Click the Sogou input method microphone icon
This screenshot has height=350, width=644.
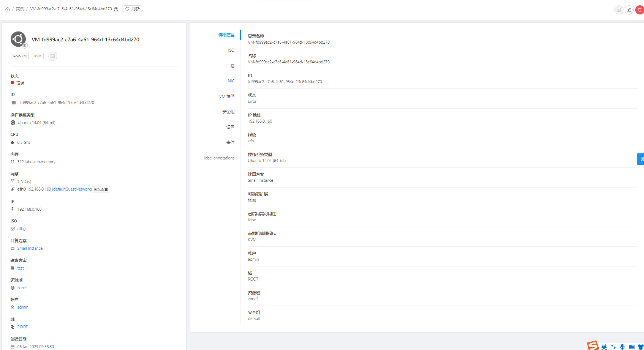[622, 347]
